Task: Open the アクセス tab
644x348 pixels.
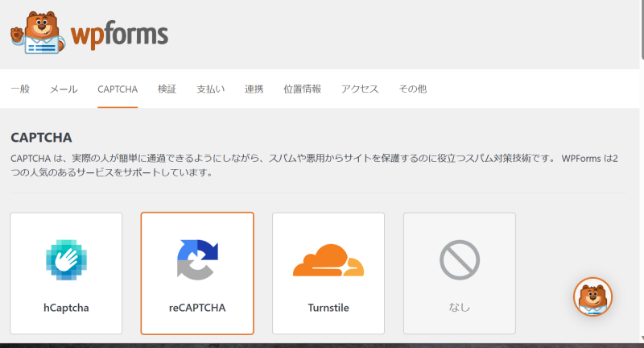Action: pyautogui.click(x=360, y=89)
